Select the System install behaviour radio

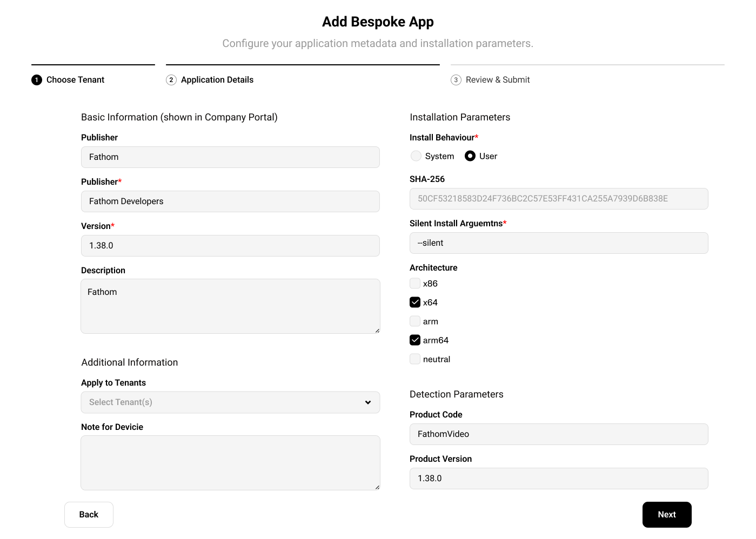pos(416,156)
